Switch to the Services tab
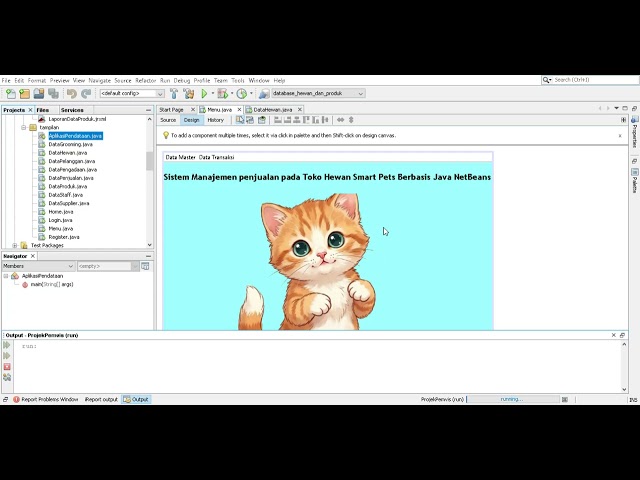Image resolution: width=640 pixels, height=480 pixels. coord(72,110)
